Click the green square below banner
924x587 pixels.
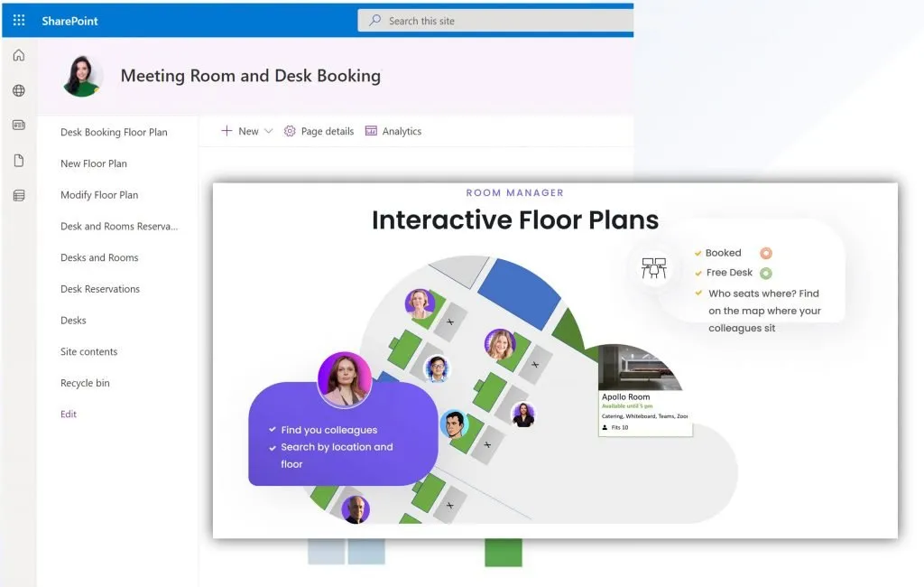504,552
